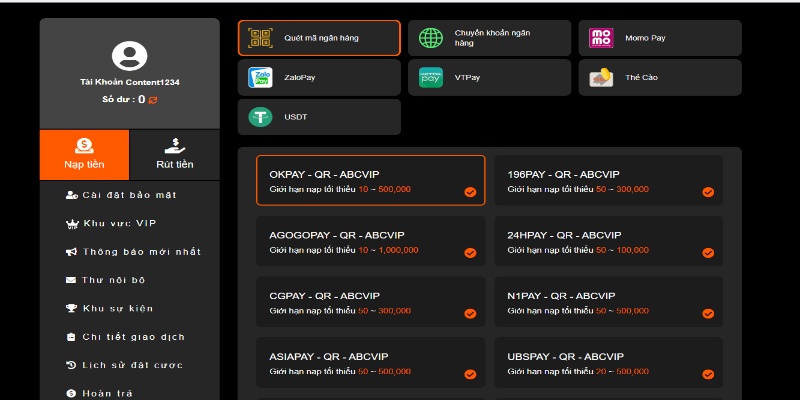Click the Thẻ Cào card icon
Image resolution: width=800 pixels, height=400 pixels.
pyautogui.click(x=601, y=78)
